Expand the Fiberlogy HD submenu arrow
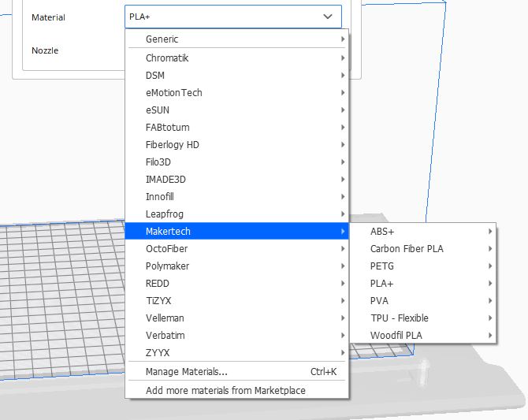This screenshot has width=528, height=420. coord(343,145)
